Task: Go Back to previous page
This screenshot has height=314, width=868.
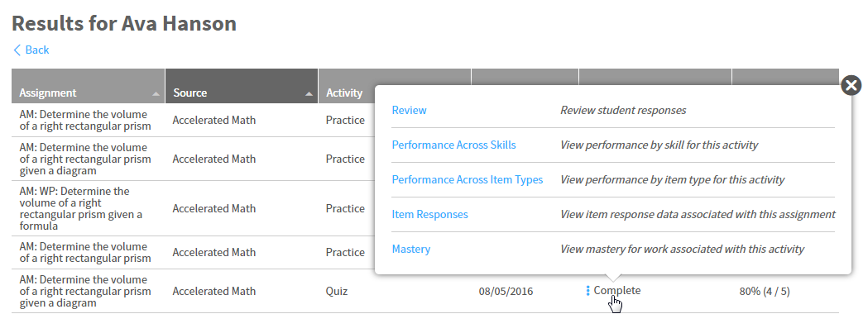Action: pos(31,50)
